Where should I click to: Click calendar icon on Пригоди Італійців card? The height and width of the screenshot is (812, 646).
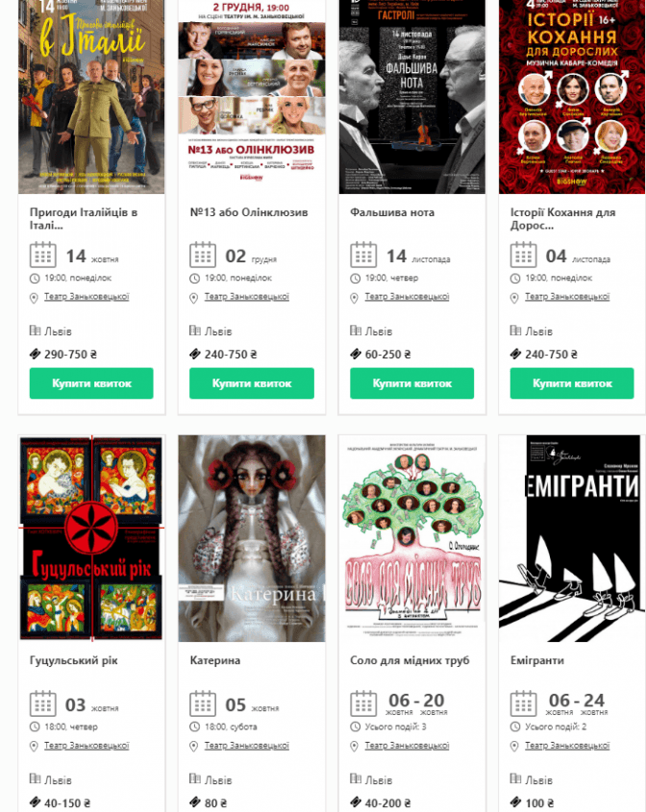coord(42,255)
